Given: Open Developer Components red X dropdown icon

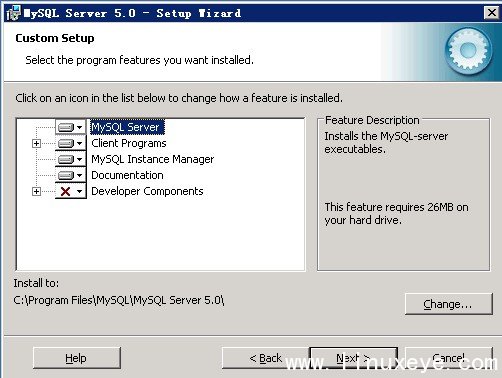Looking at the screenshot, I should pyautogui.click(x=71, y=191).
